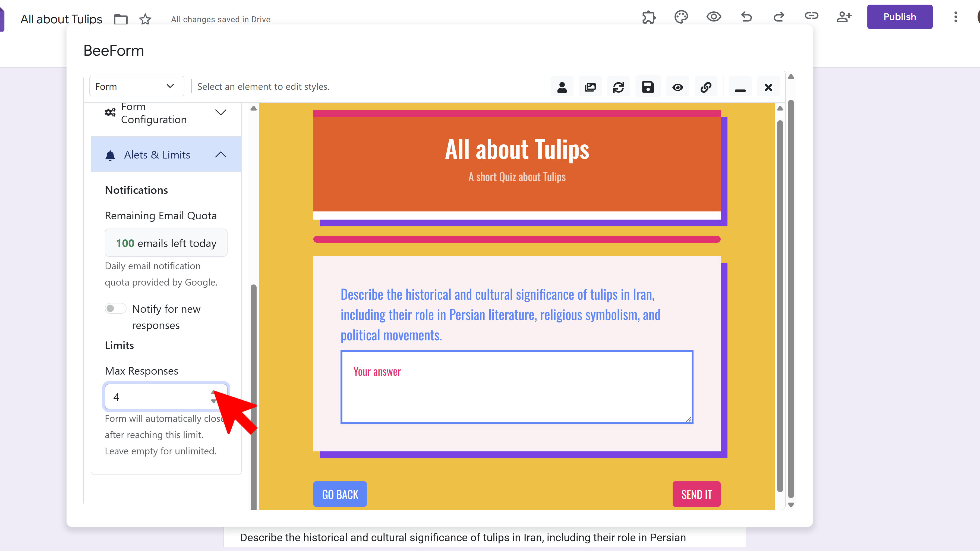Click the add collaborators person icon
Screen dimensions: 980x551
pos(844,17)
